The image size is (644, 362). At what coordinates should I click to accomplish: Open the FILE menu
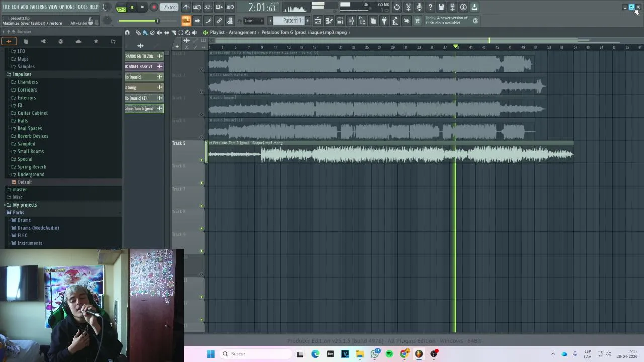coord(6,7)
